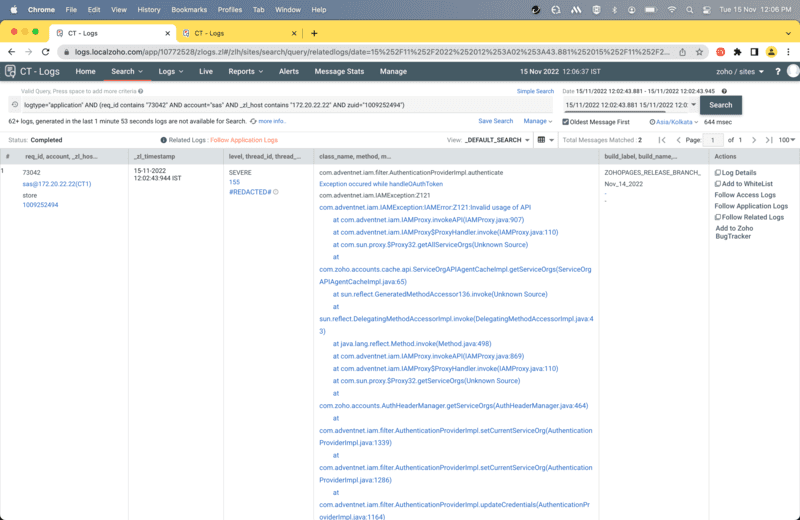Open the _DEFAULT_SEARCH view dropdown
Screen dimensions: 800x520
click(497, 140)
